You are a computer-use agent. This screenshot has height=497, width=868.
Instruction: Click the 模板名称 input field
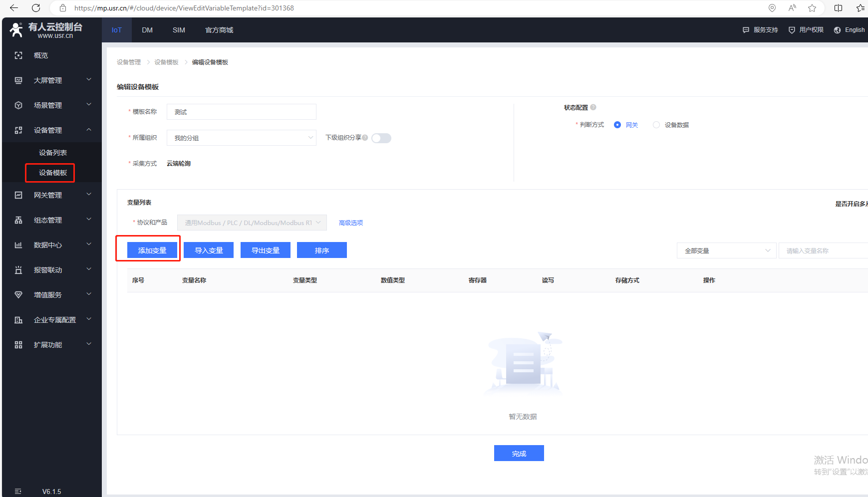[x=242, y=112]
